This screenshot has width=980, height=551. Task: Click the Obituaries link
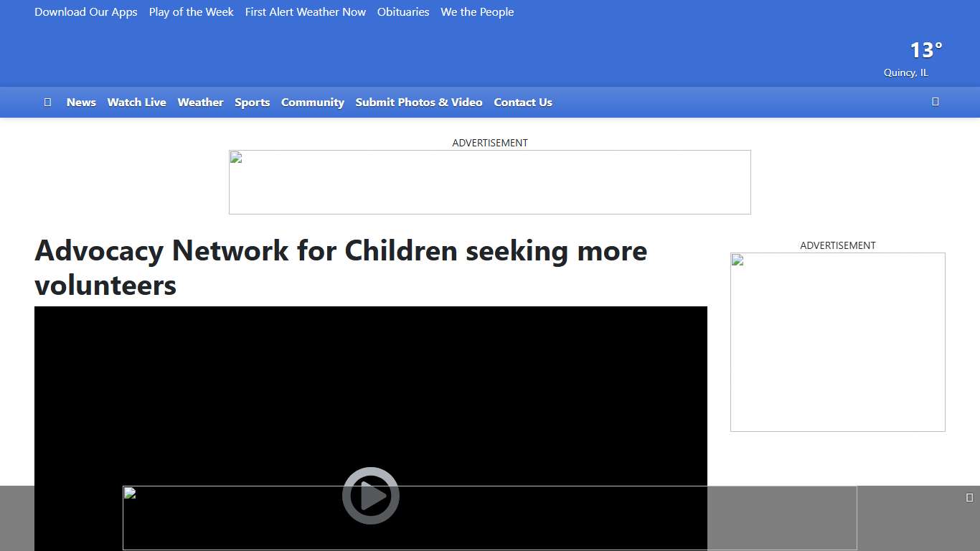402,11
